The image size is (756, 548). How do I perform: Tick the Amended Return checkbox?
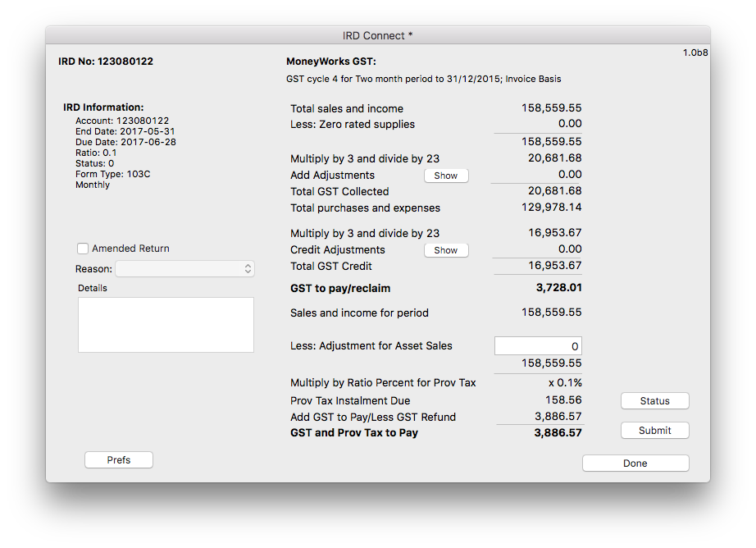[83, 249]
